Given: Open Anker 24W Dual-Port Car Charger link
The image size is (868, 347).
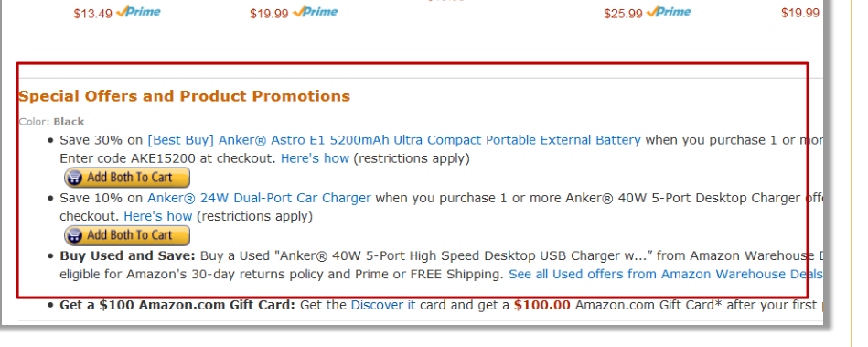Looking at the screenshot, I should [x=259, y=198].
